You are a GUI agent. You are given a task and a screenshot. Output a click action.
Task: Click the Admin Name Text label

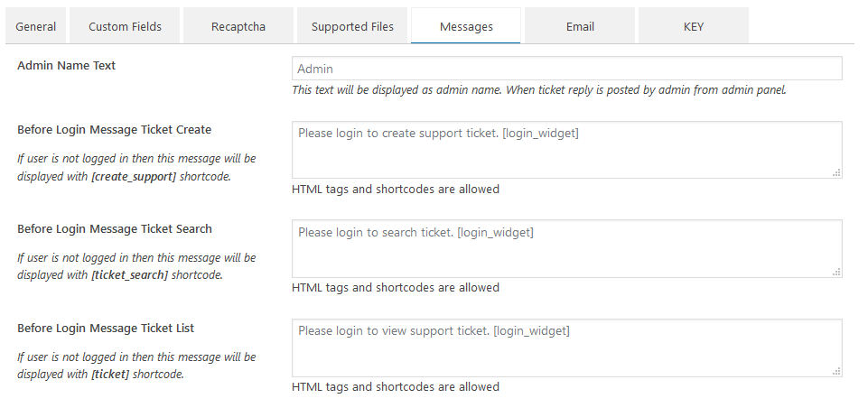click(x=67, y=65)
